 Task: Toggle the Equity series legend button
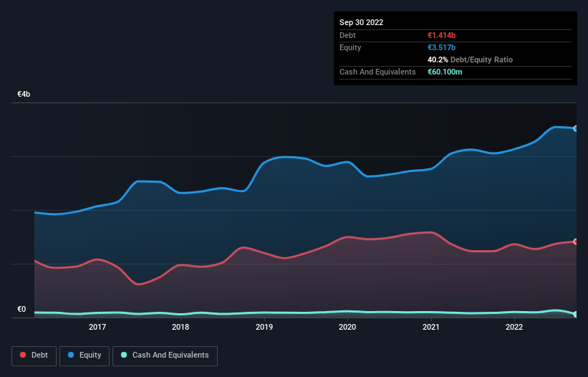pos(85,355)
